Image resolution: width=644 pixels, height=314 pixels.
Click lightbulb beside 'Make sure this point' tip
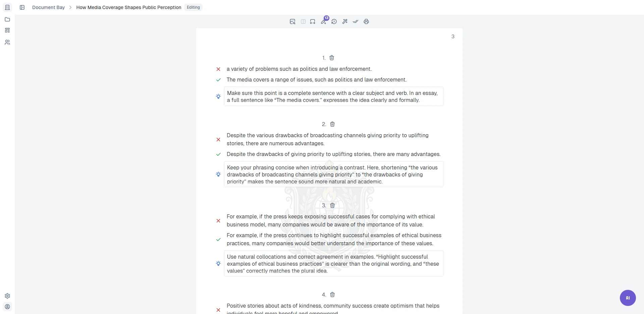[218, 96]
